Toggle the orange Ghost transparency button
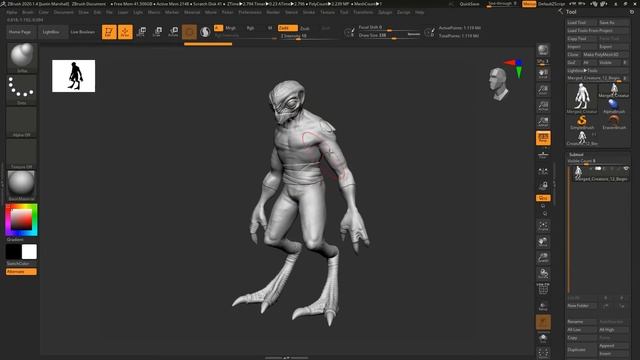The image size is (640, 360). coord(543,322)
